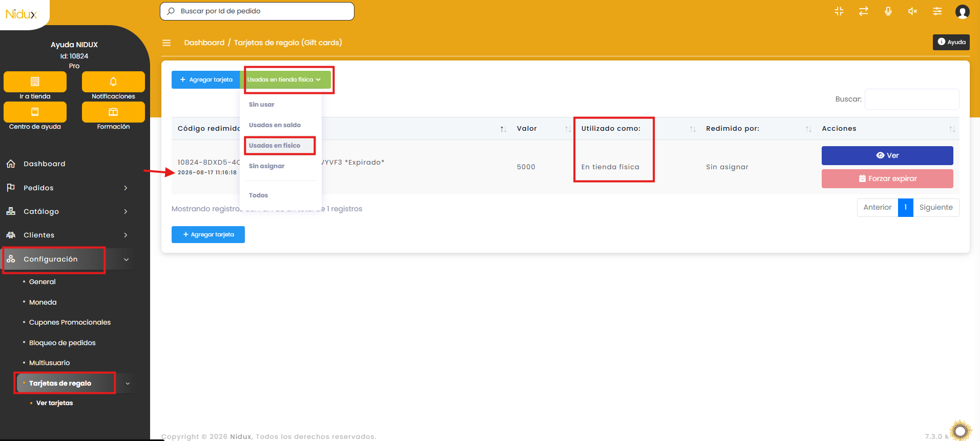Open the Ayuda help button
The image size is (980, 441).
click(951, 42)
